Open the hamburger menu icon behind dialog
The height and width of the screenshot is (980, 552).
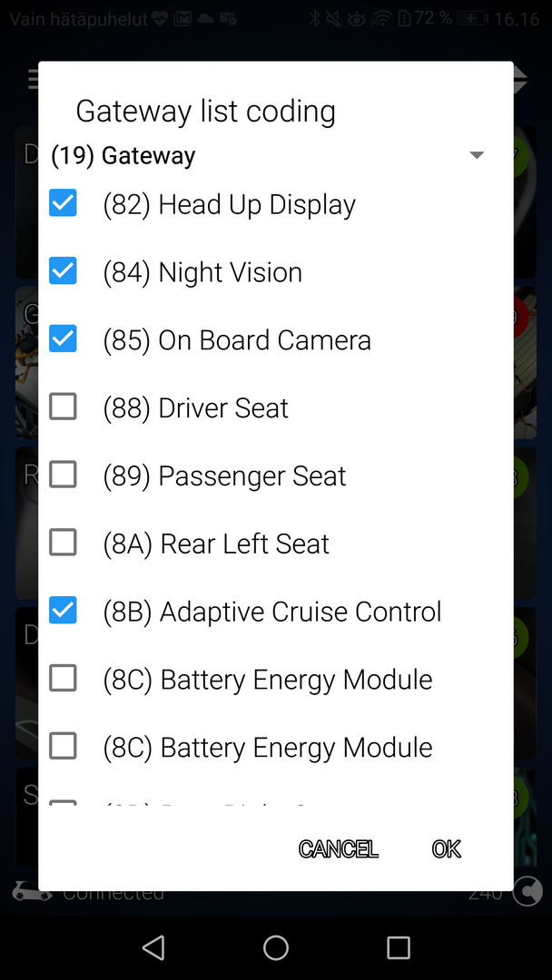click(x=33, y=80)
